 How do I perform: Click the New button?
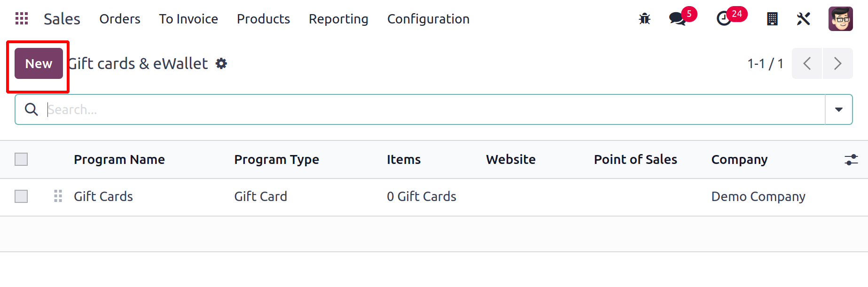pos(39,63)
